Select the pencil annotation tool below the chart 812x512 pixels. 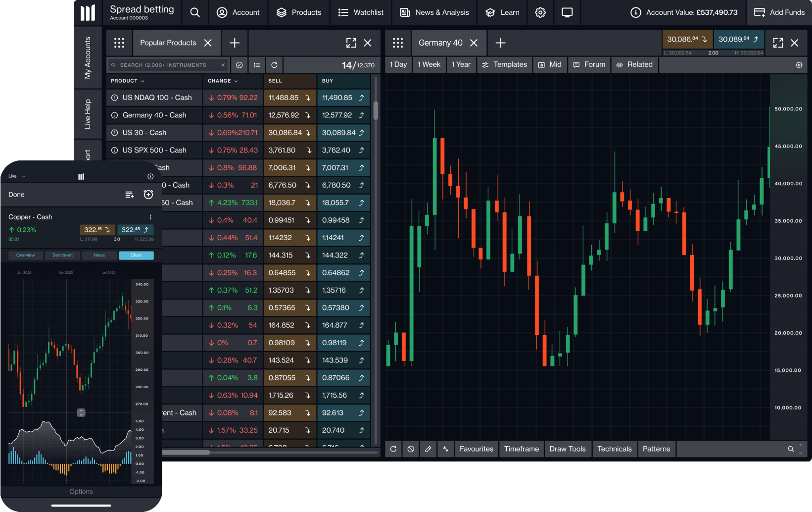pyautogui.click(x=428, y=449)
